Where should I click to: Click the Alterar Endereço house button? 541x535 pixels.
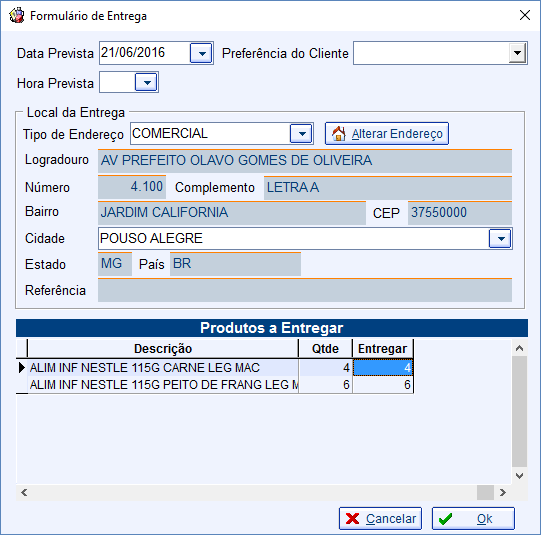pyautogui.click(x=387, y=133)
